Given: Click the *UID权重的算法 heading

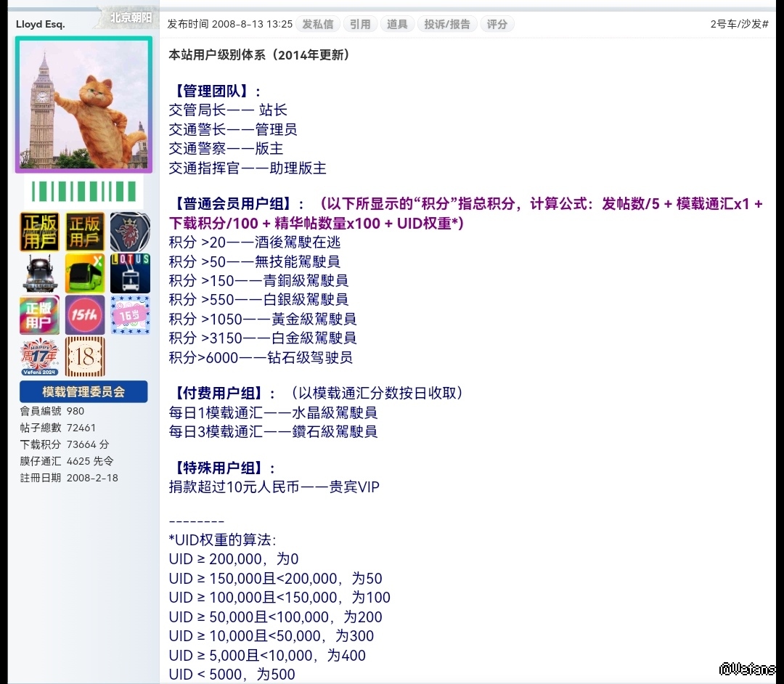Looking at the screenshot, I should (x=223, y=540).
